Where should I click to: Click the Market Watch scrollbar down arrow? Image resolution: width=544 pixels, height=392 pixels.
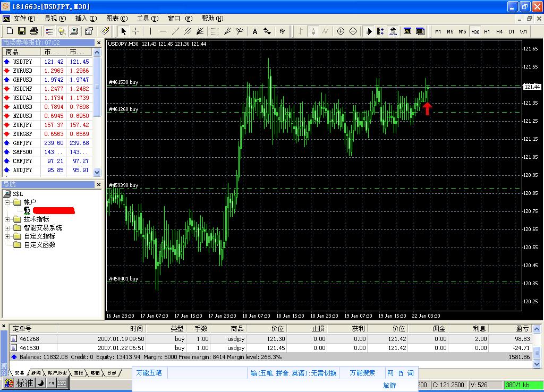tap(97, 172)
